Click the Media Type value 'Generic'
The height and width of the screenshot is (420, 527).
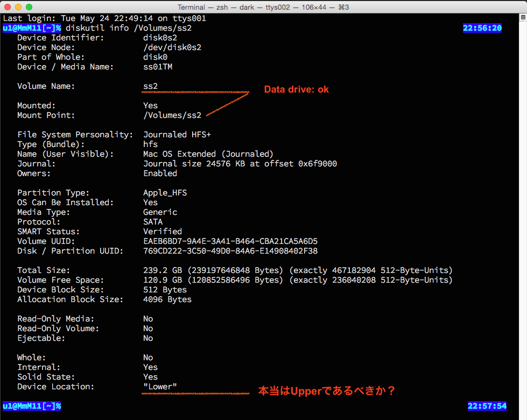click(x=160, y=212)
